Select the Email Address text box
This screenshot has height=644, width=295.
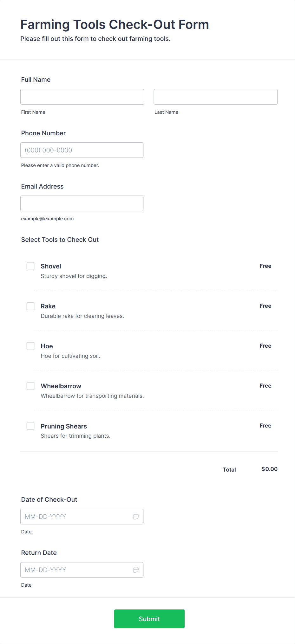tap(82, 203)
